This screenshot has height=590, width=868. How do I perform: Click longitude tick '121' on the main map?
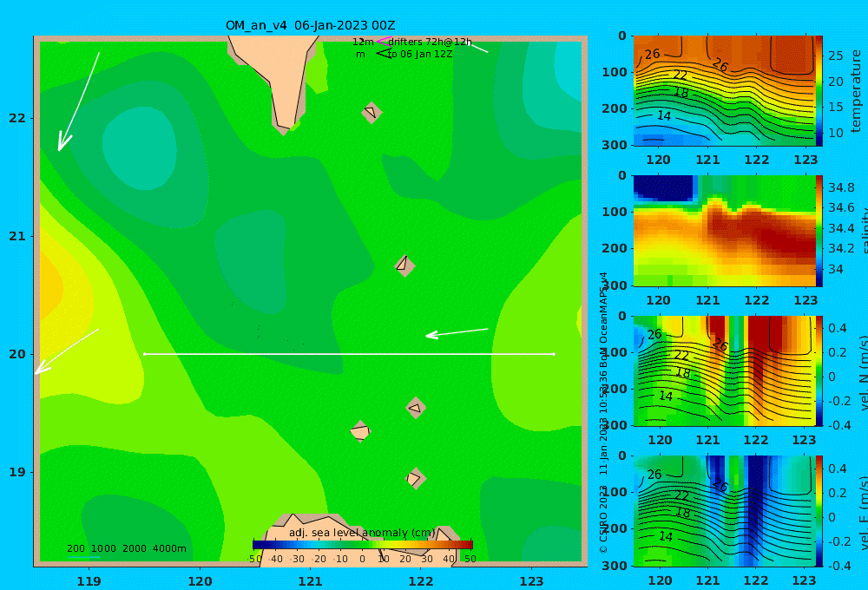coord(310,581)
